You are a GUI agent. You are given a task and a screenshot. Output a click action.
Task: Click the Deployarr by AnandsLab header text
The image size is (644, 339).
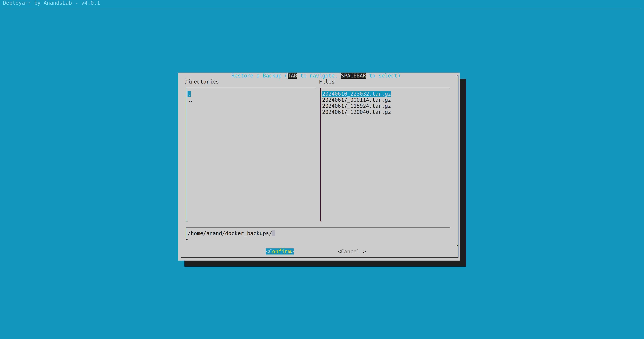pos(38,3)
